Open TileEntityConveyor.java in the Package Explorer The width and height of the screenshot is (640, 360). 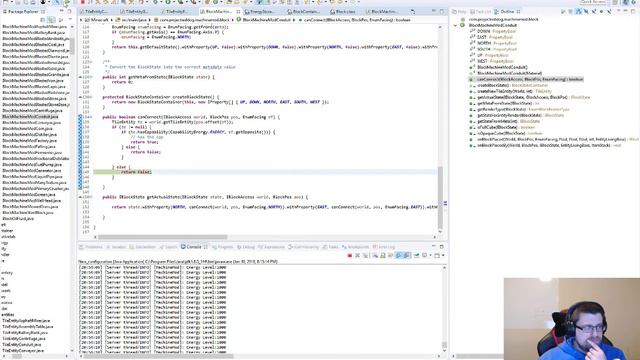click(23, 351)
